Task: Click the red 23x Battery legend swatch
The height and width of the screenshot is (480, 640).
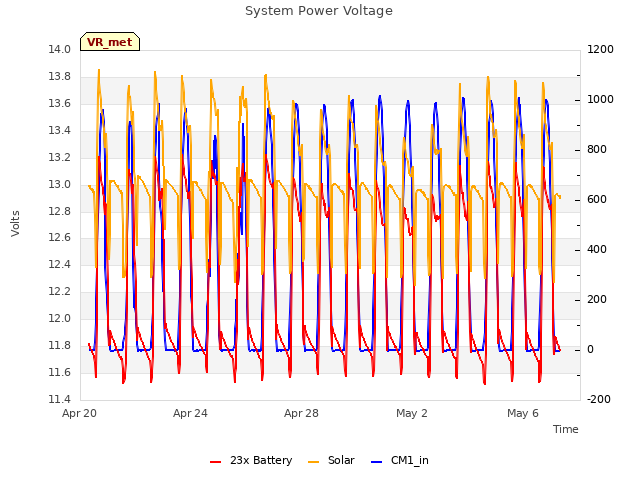Action: click(216, 462)
